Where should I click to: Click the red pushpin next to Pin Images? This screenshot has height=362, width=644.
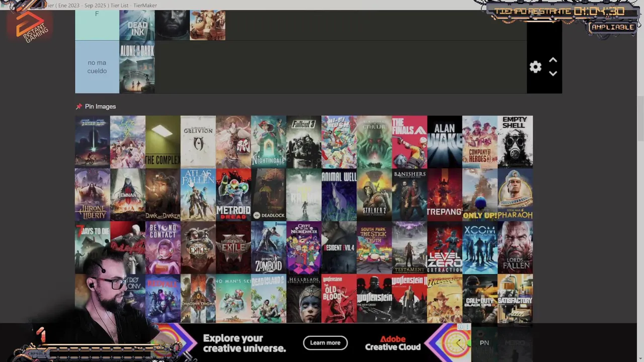coord(78,107)
